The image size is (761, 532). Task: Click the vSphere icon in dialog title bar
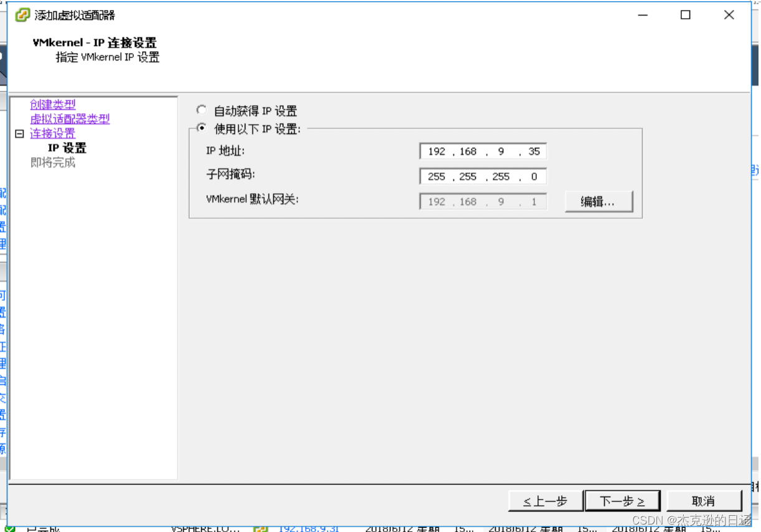(x=22, y=15)
